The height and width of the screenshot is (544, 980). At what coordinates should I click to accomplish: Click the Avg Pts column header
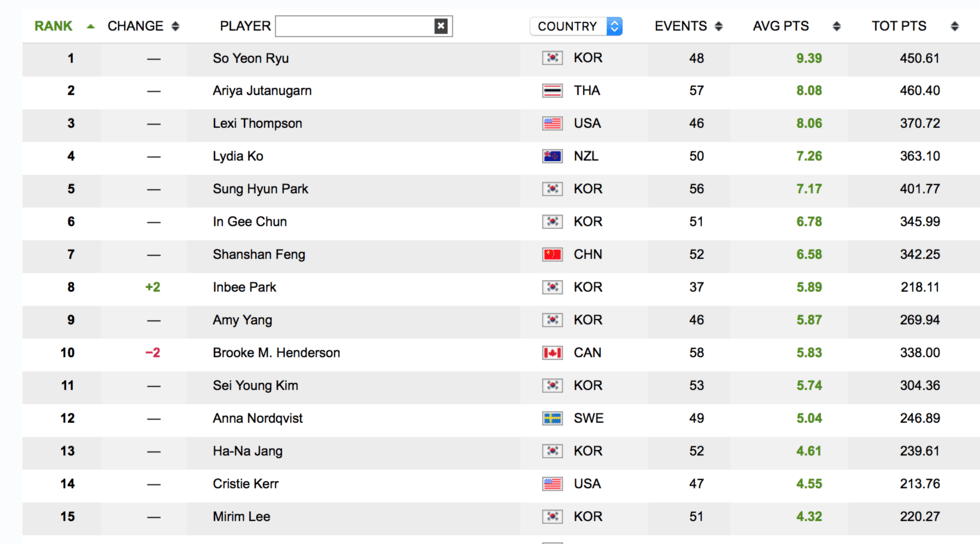coord(781,26)
